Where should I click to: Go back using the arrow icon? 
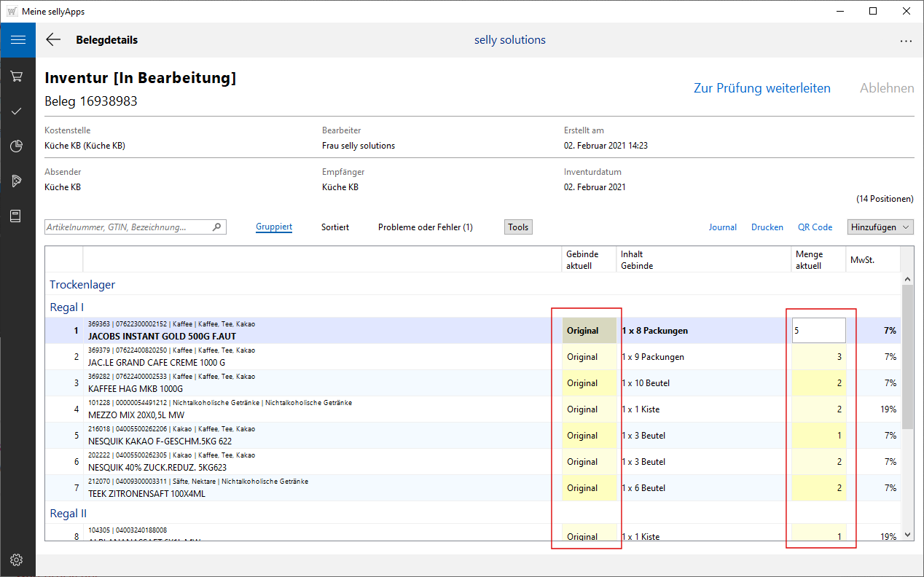point(53,40)
